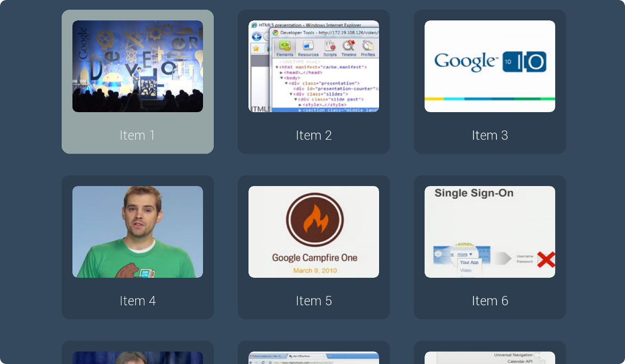
Task: Open the Item 1 stage presentation thumbnail
Action: [x=138, y=66]
